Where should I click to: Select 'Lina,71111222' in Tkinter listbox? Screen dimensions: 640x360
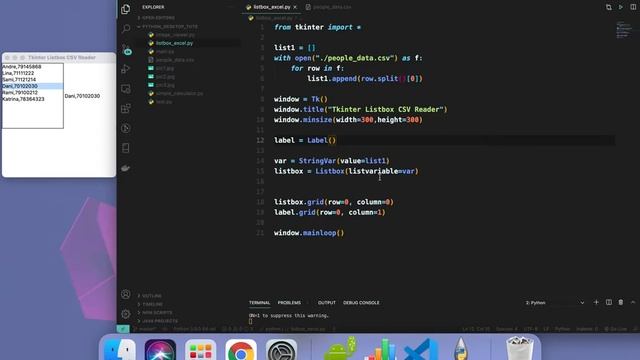click(33, 73)
